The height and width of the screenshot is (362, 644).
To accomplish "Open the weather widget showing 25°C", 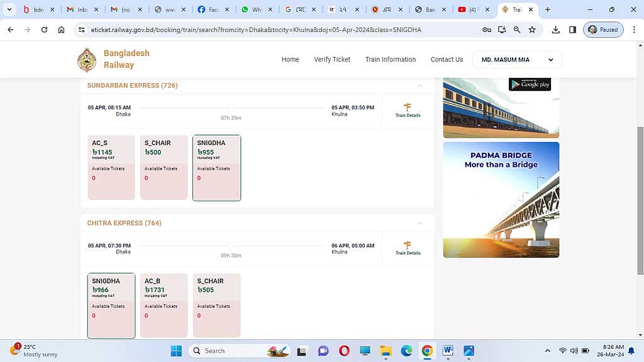I will [34, 351].
